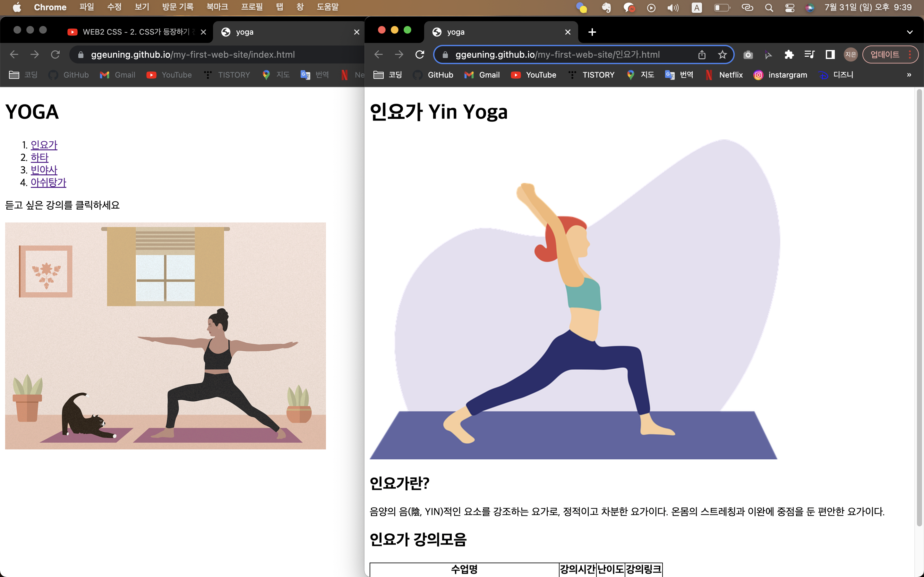Click the volume icon in menu bar
This screenshot has height=577, width=924.
pos(672,8)
